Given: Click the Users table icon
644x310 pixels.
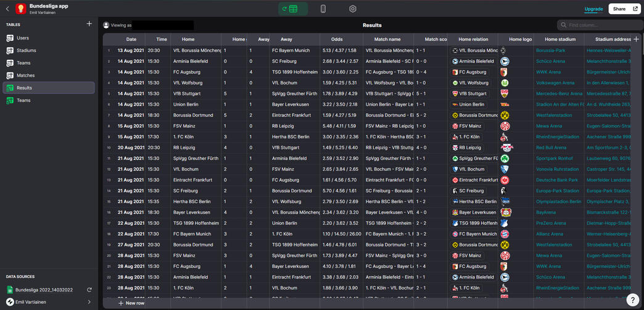Looking at the screenshot, I should [x=10, y=38].
